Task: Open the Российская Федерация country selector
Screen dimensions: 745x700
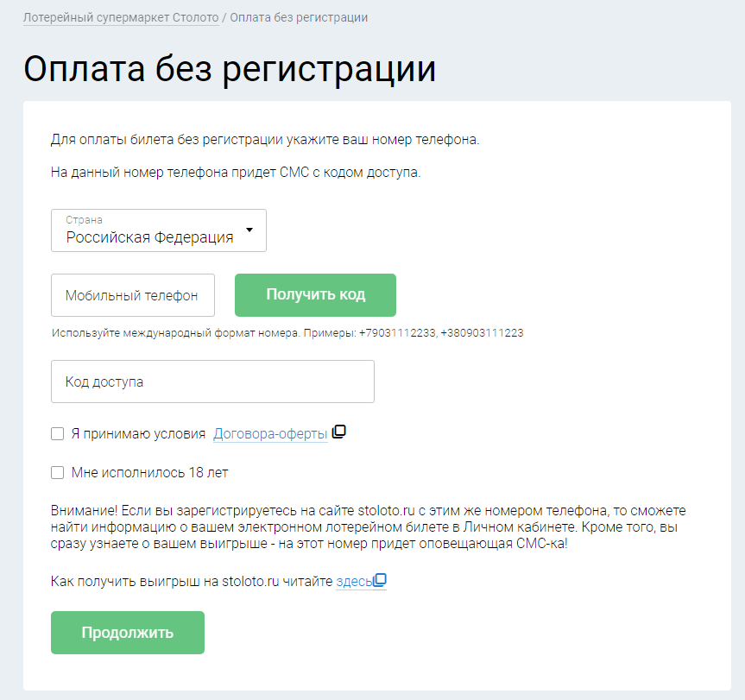Action: tap(150, 237)
